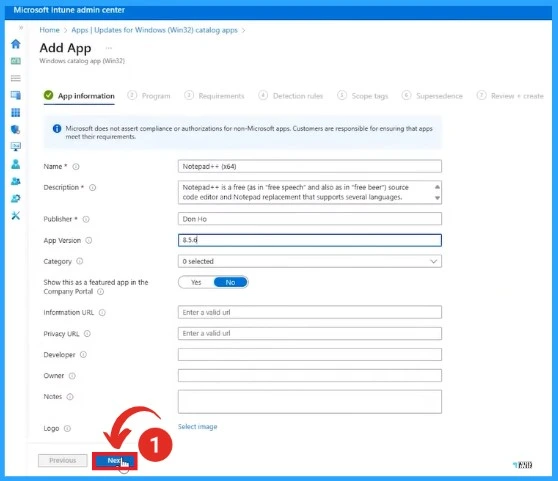The image size is (558, 481).
Task: Click into the Information URL field
Action: coord(310,312)
